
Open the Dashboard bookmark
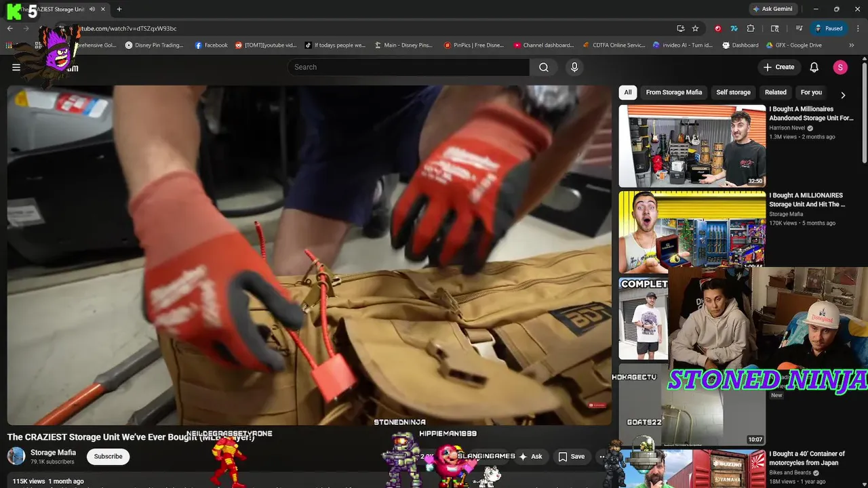pyautogui.click(x=741, y=45)
